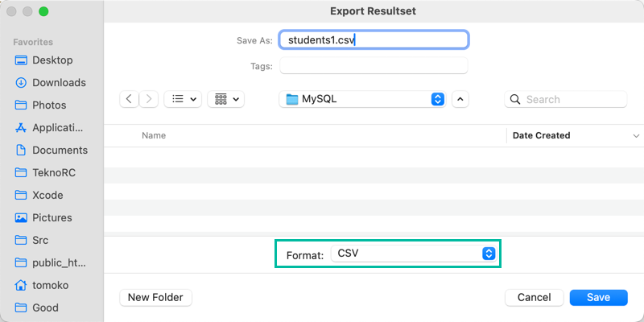Open the list view options dropdown
644x322 pixels.
(x=183, y=99)
